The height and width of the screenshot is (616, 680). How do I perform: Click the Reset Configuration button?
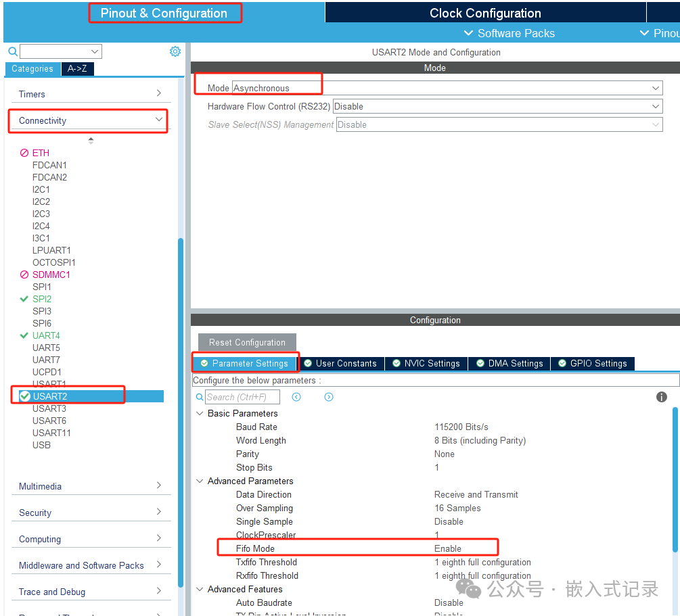(x=247, y=342)
